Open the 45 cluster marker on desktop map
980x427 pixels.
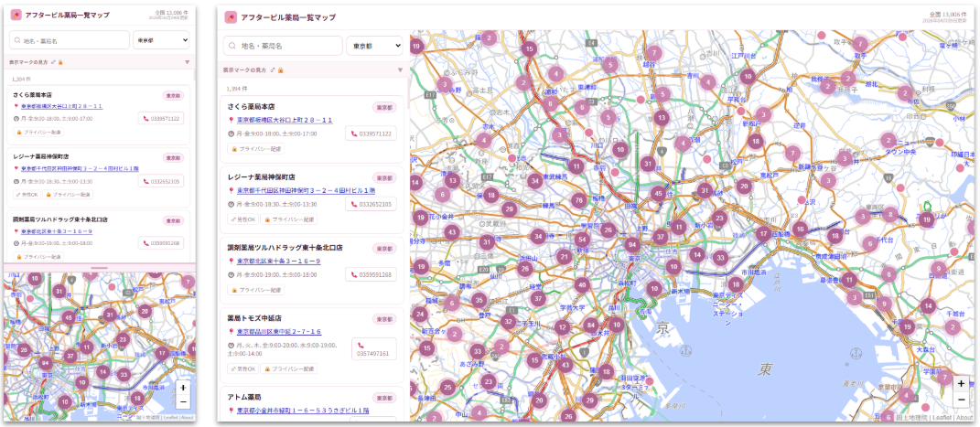pos(658,194)
